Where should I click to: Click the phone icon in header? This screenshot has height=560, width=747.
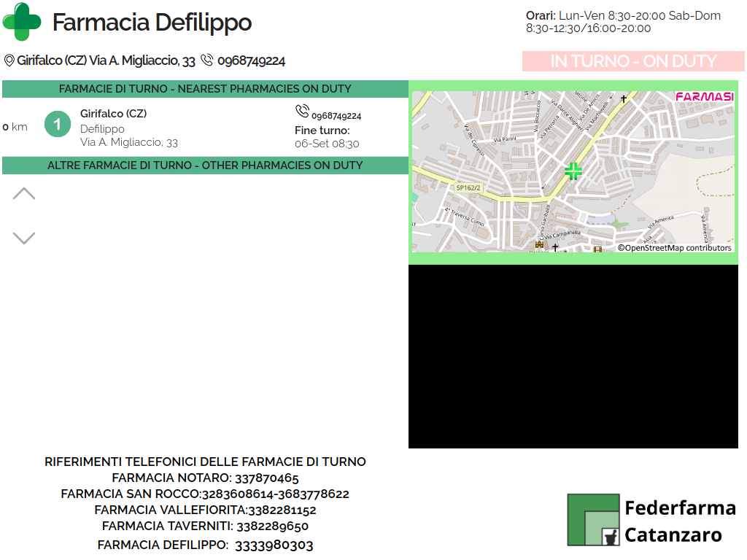coord(207,61)
